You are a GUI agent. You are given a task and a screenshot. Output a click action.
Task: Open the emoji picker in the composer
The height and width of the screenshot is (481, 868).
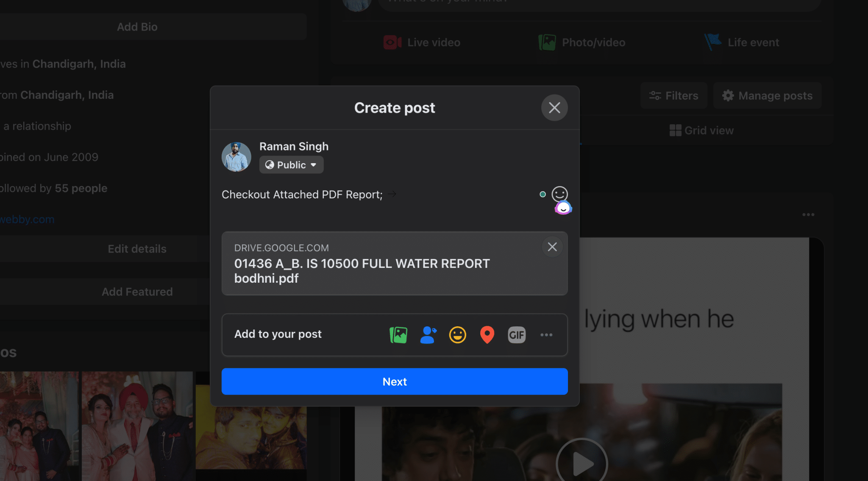click(560, 194)
